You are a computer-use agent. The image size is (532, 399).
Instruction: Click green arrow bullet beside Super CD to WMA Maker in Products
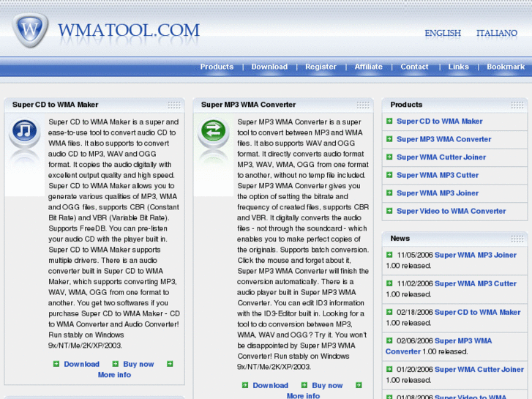[x=389, y=121]
